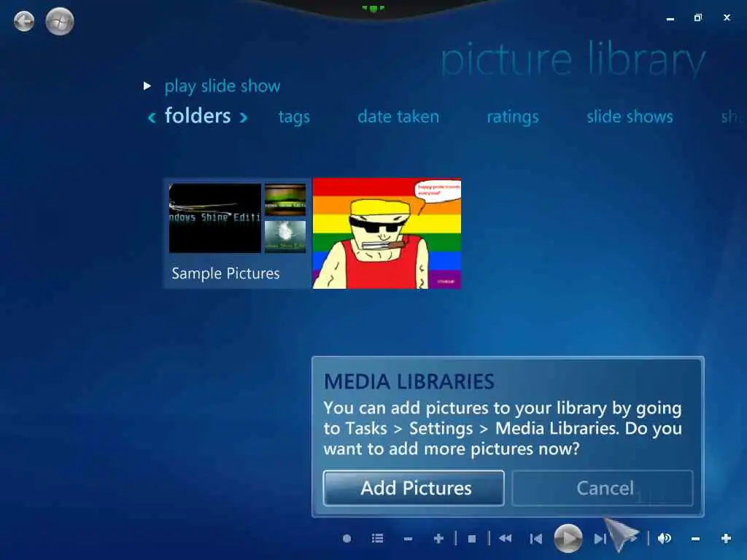The image size is (747, 560).
Task: Click Cancel in Media Libraries dialog
Action: (x=603, y=488)
